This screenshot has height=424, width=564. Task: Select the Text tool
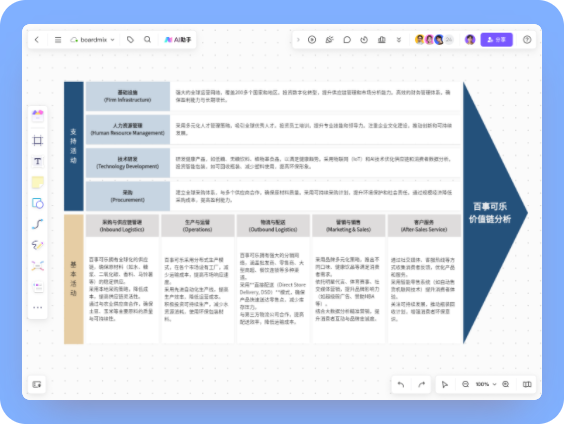[38, 161]
